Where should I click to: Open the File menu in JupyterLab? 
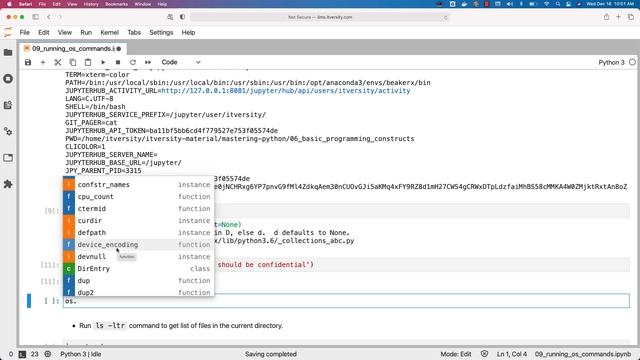point(24,33)
